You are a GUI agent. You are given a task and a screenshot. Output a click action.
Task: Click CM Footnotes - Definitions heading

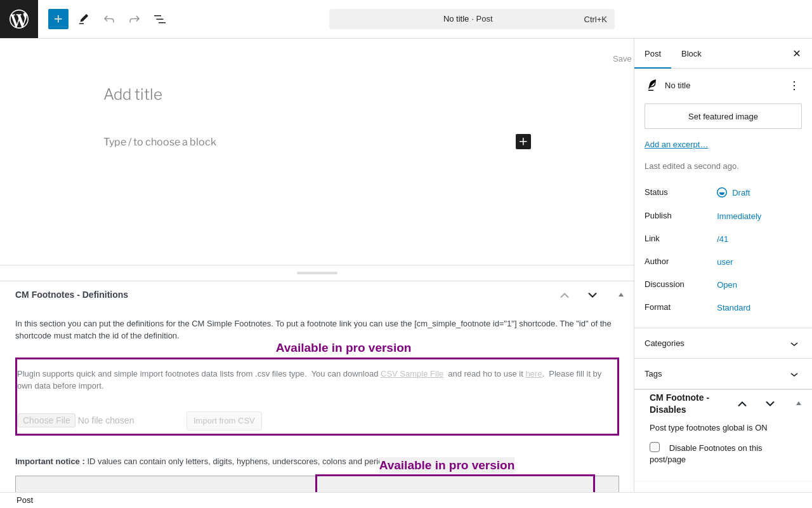pyautogui.click(x=72, y=295)
